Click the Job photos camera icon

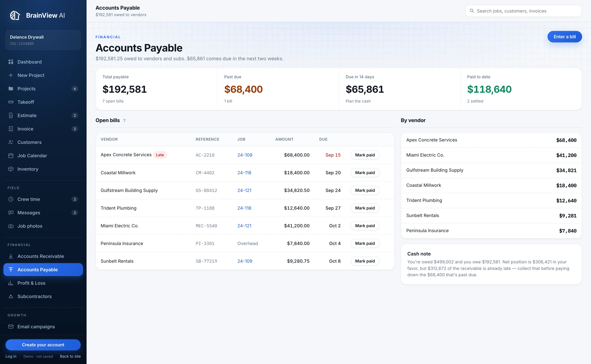pyautogui.click(x=11, y=226)
